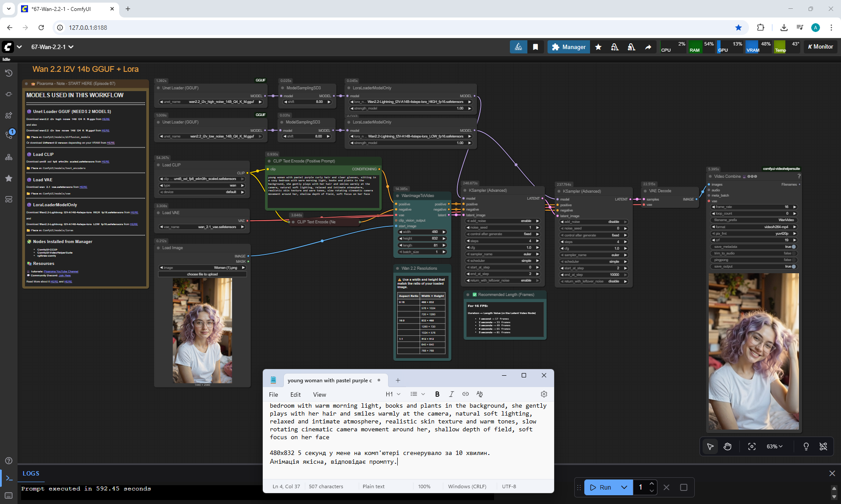This screenshot has height=504, width=841.
Task: Click the star favorites icon beside Manager
Action: tap(598, 47)
